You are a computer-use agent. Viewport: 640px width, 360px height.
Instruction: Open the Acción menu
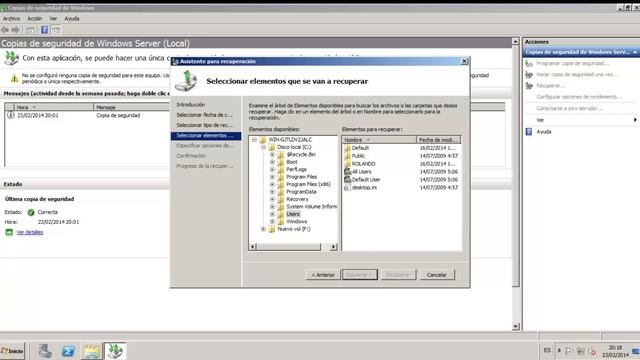click(x=35, y=19)
